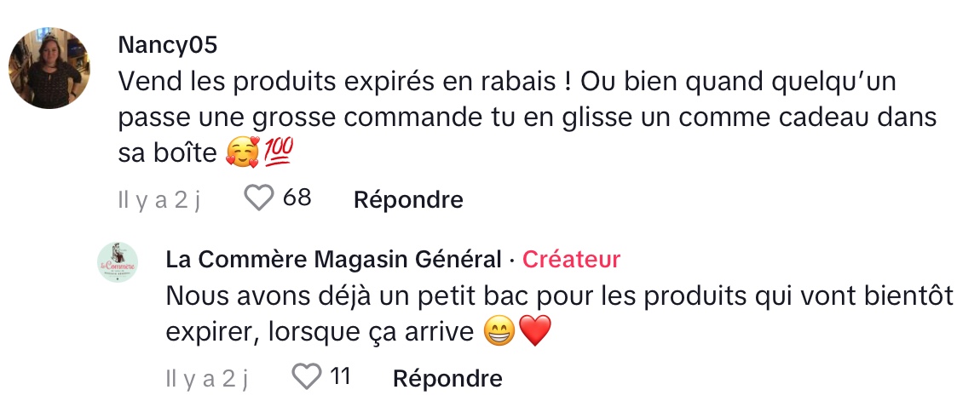View the 11 likes count on reply
The width and height of the screenshot is (980, 407).
340,376
